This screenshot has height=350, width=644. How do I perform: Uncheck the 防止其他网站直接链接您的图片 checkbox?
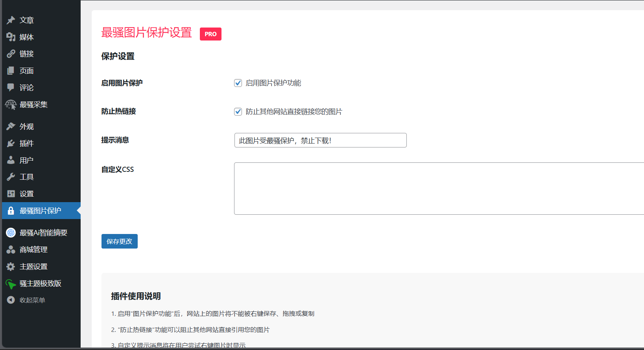(238, 112)
